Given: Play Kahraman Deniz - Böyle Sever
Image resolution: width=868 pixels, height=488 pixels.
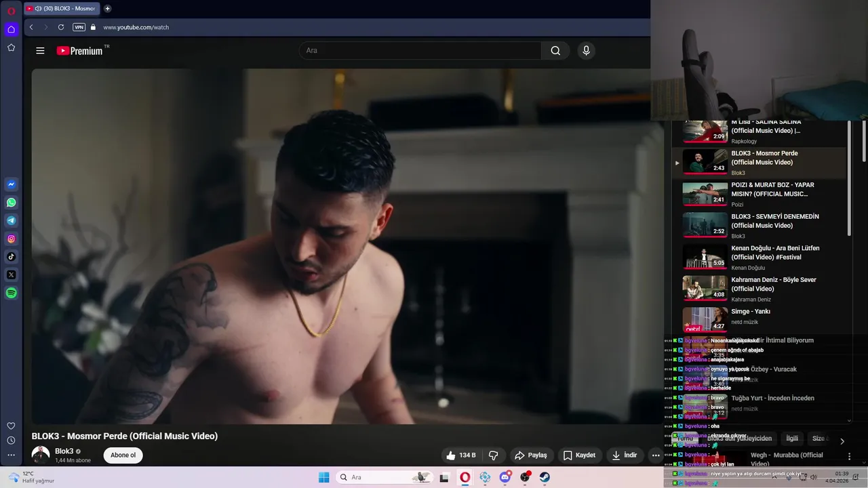Looking at the screenshot, I should 759,289.
